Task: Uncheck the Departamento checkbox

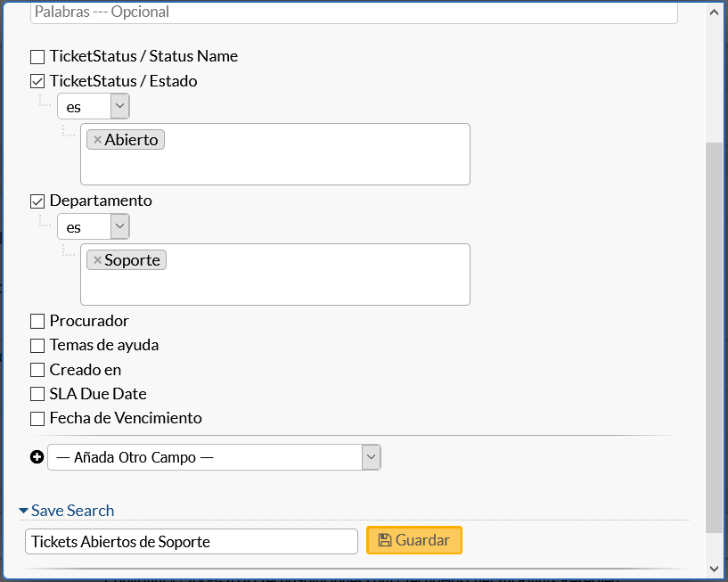Action: pyautogui.click(x=37, y=201)
